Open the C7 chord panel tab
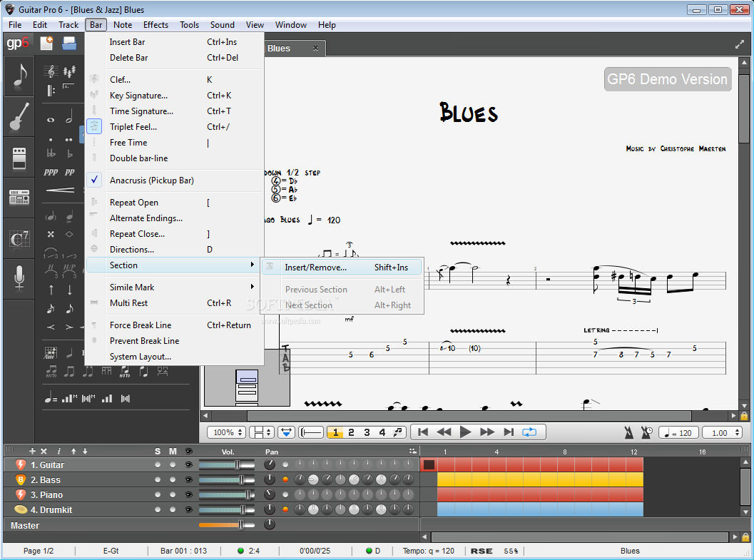754x560 pixels. [x=19, y=238]
